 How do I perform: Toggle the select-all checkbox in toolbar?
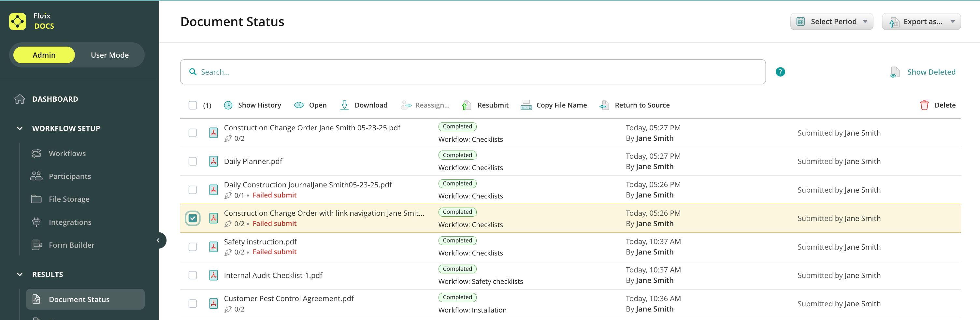pyautogui.click(x=193, y=105)
